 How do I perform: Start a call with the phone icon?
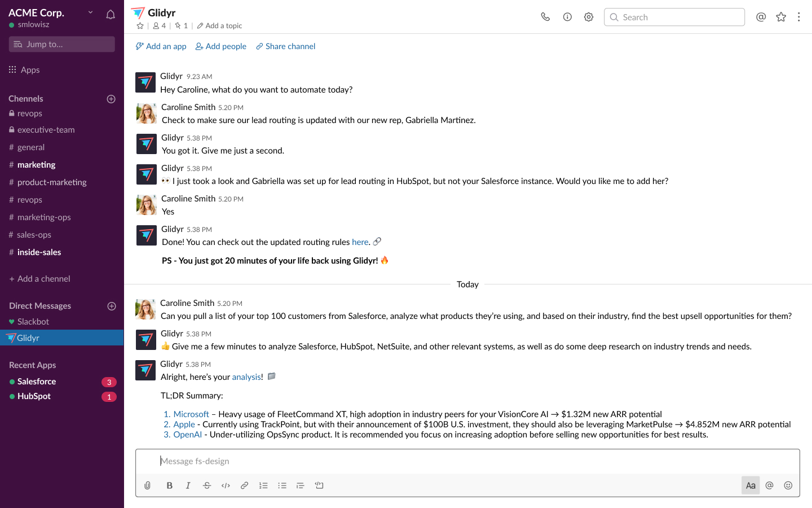pos(545,17)
